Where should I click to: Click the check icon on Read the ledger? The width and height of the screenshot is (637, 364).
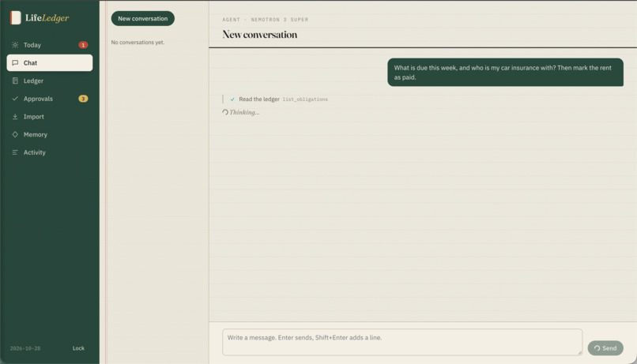pos(232,99)
